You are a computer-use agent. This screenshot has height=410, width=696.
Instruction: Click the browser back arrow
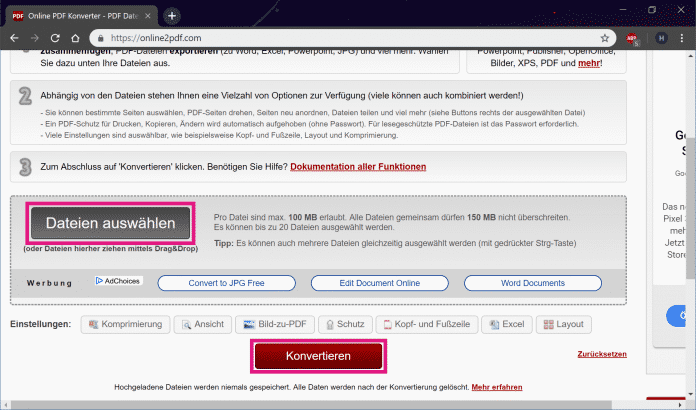tap(15, 37)
